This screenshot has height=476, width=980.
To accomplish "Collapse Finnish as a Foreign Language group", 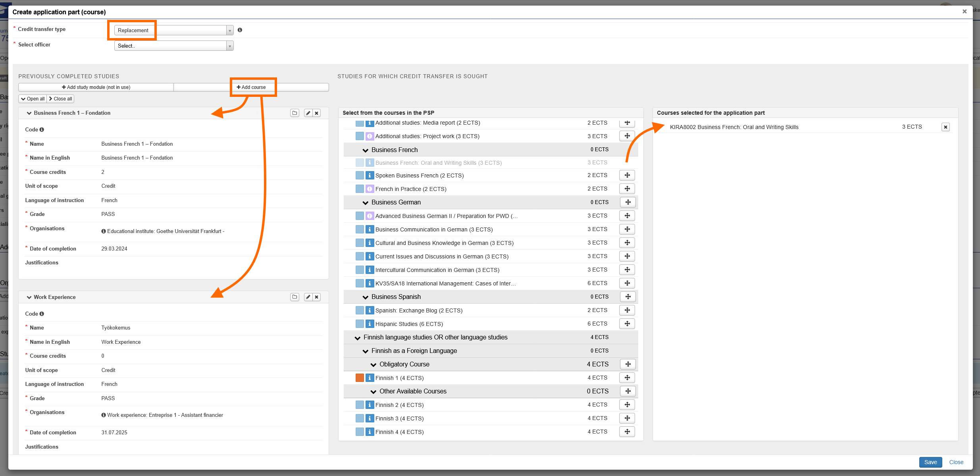I will 366,351.
